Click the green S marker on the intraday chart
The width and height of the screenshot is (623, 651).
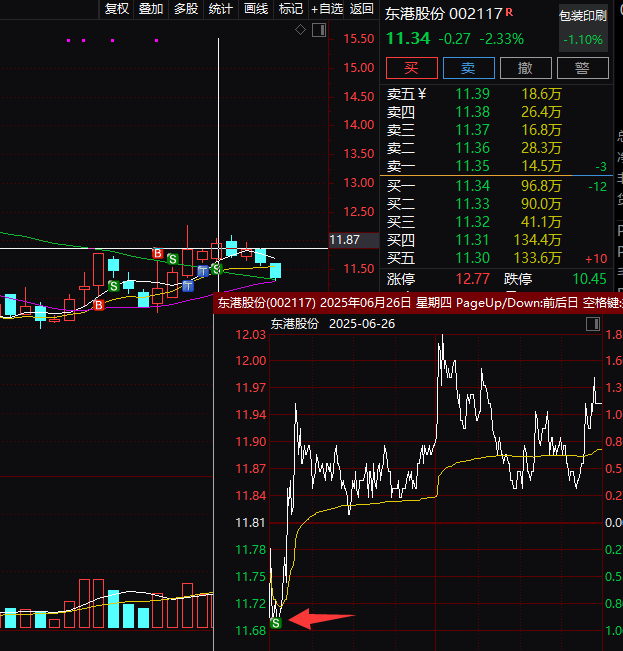pos(276,623)
